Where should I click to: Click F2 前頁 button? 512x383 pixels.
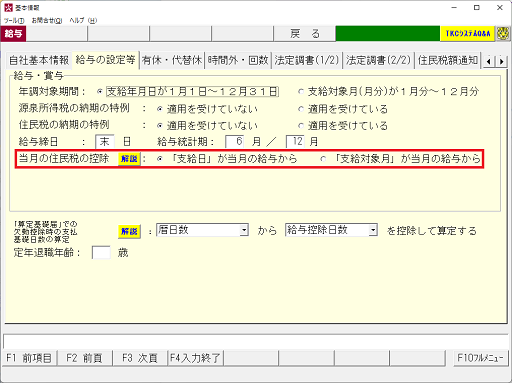[84, 358]
